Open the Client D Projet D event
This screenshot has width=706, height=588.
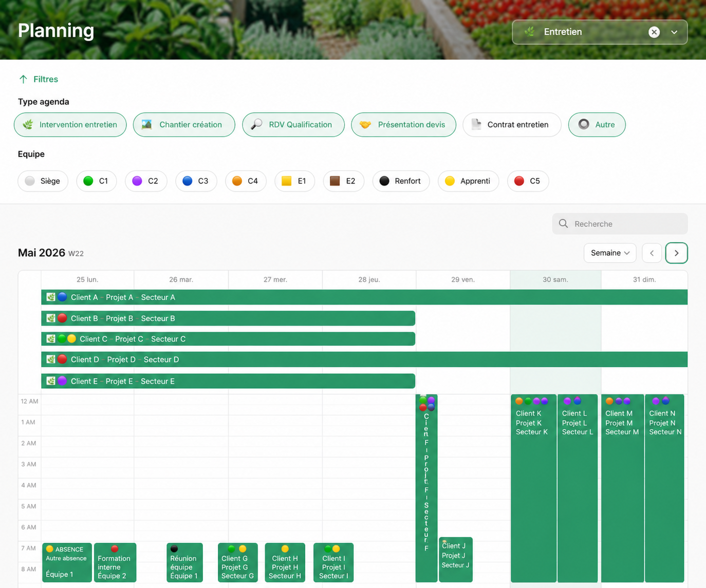pos(364,359)
